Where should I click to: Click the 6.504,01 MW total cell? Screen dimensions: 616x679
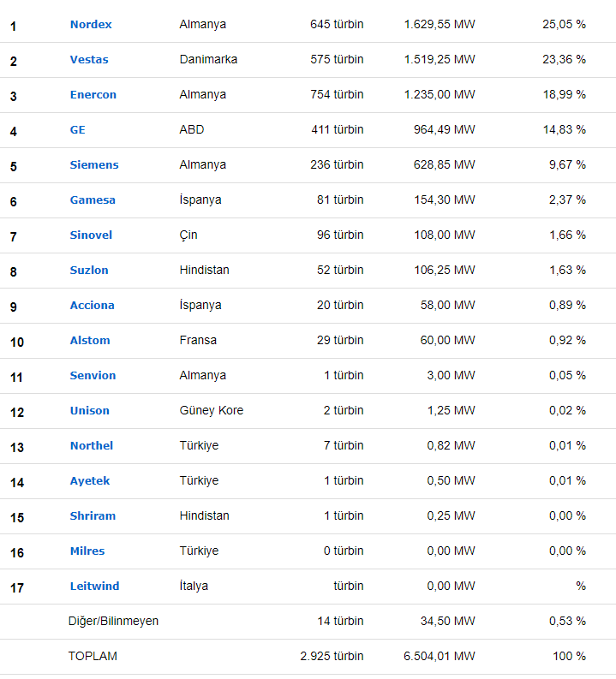pyautogui.click(x=439, y=657)
